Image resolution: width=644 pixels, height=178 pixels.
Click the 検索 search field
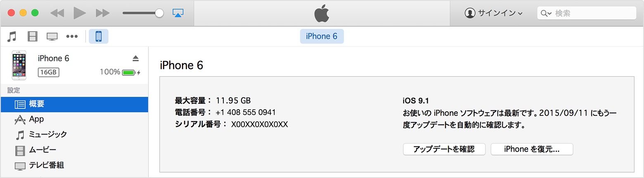(592, 13)
